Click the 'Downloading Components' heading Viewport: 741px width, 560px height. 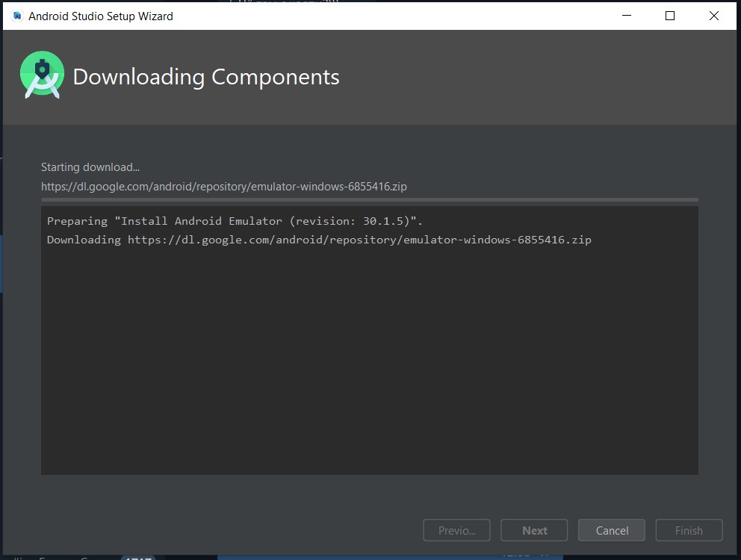(206, 77)
